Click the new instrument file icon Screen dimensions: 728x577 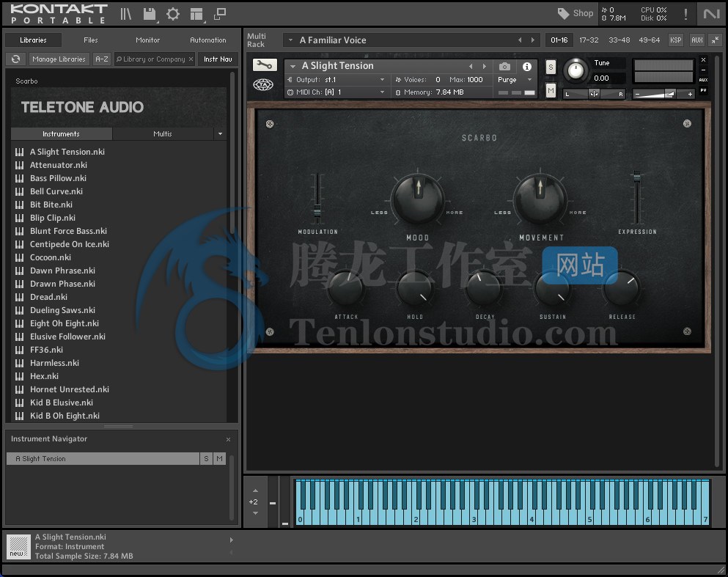click(x=18, y=546)
